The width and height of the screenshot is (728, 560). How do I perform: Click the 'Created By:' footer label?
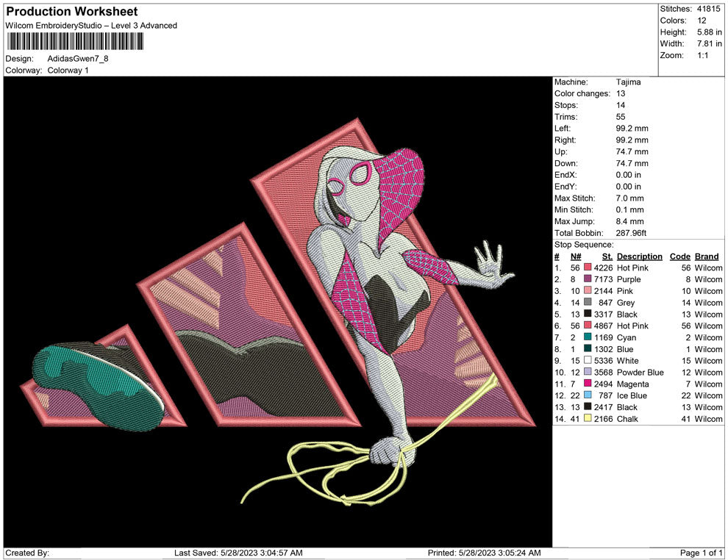click(x=27, y=553)
